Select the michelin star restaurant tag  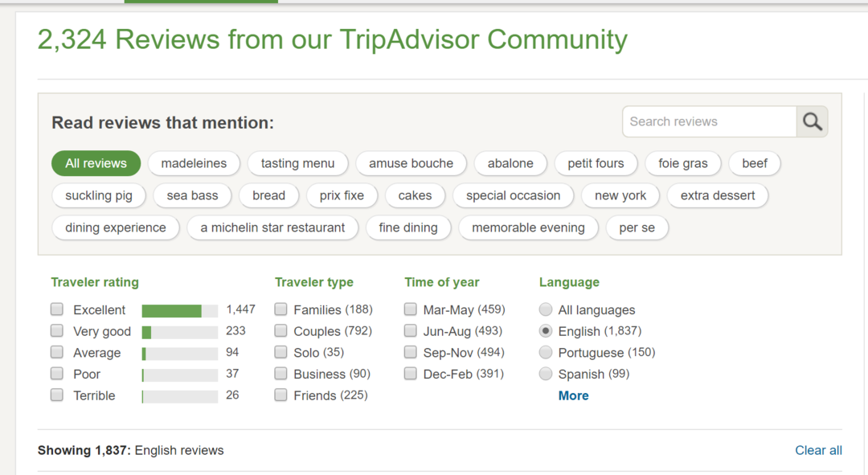pos(272,227)
